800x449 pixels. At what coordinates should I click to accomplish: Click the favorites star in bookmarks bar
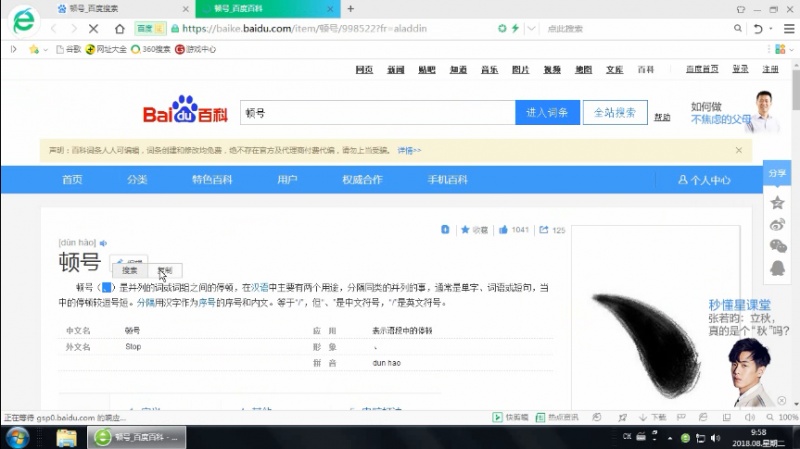point(34,49)
